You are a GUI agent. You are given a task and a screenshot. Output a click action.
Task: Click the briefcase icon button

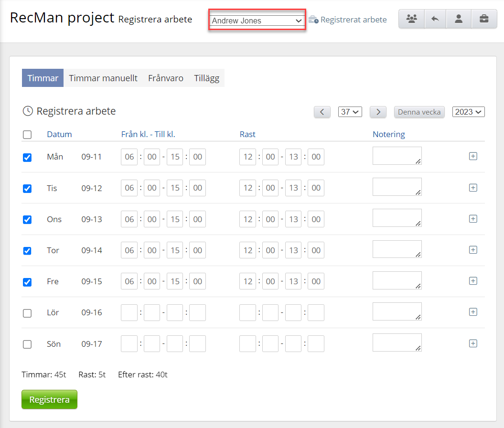click(484, 19)
